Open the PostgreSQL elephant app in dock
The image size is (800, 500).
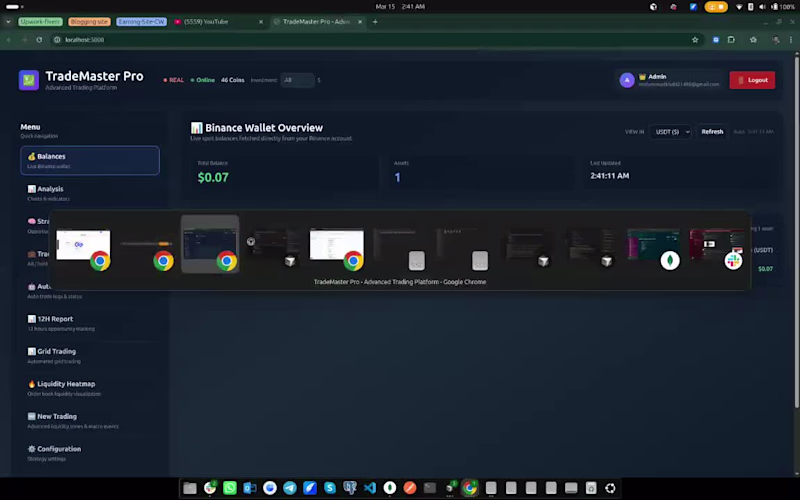[x=350, y=488]
